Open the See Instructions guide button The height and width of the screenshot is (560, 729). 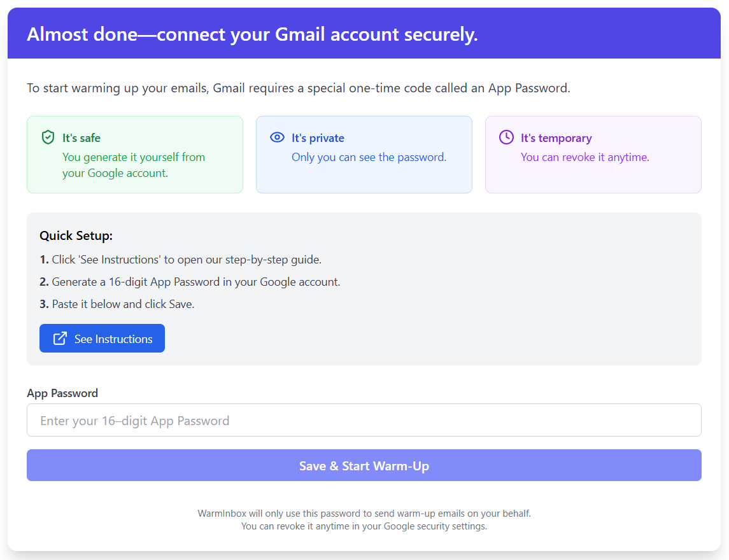[x=103, y=339]
